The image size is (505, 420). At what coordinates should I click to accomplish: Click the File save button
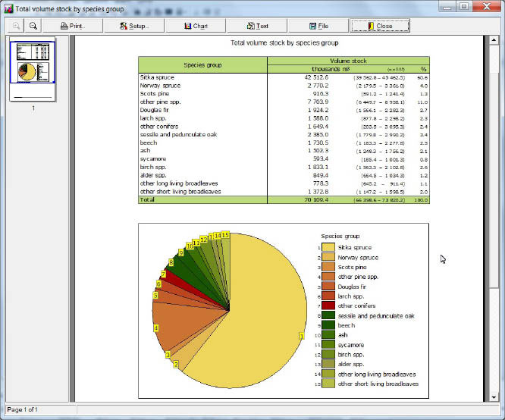tap(318, 26)
